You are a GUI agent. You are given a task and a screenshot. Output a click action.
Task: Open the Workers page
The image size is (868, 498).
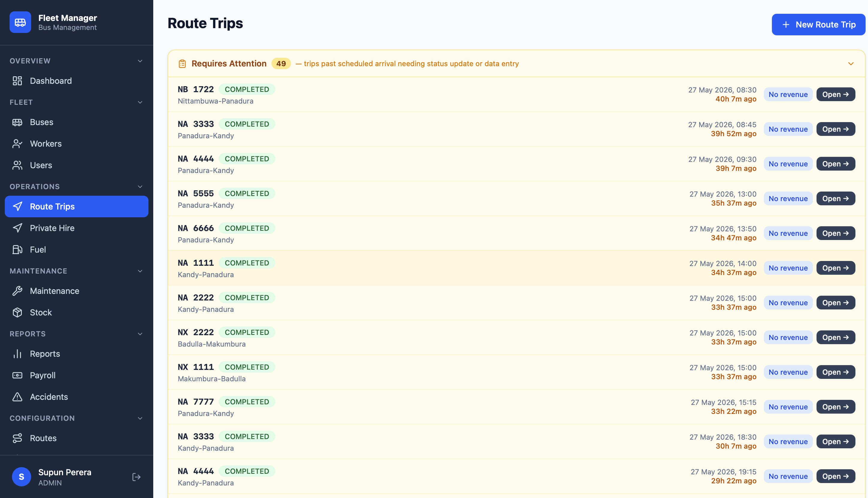pyautogui.click(x=77, y=144)
